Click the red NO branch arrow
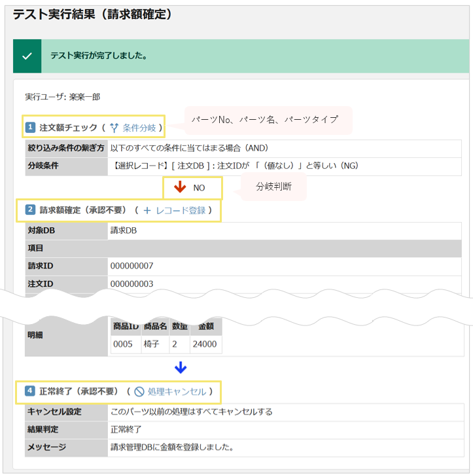 tap(180, 187)
